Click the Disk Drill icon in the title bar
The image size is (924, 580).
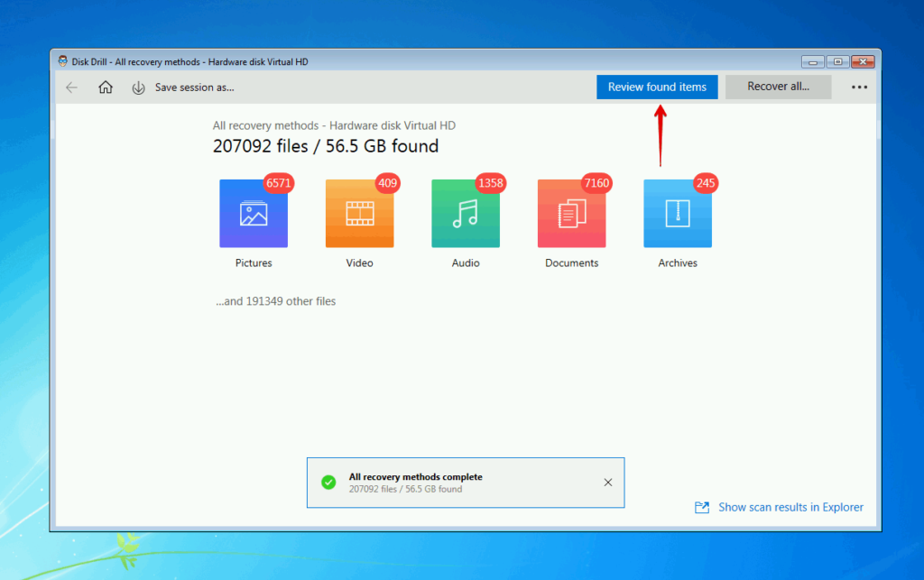[x=62, y=61]
